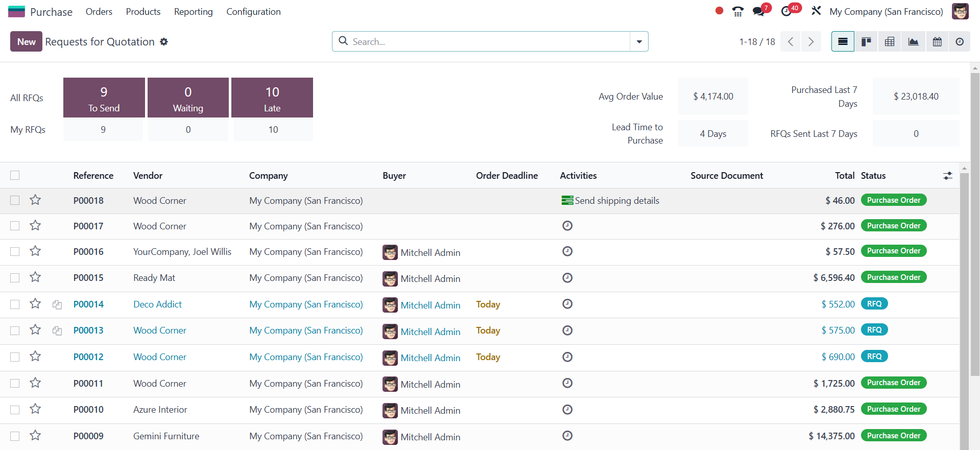Select the P00013 row checkbox

[15, 330]
